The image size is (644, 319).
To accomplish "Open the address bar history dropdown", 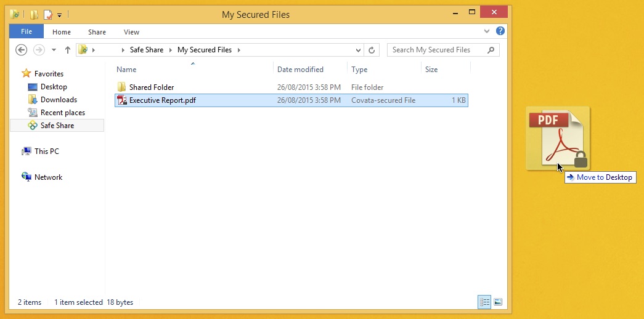I will [x=359, y=50].
